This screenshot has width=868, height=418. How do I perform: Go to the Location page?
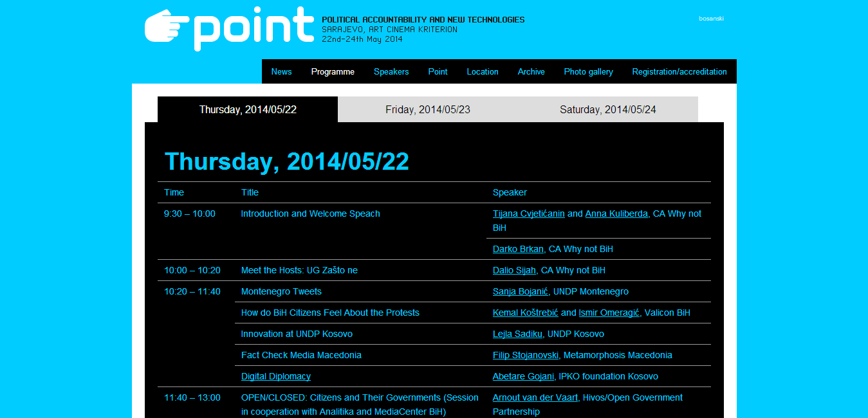pyautogui.click(x=483, y=71)
